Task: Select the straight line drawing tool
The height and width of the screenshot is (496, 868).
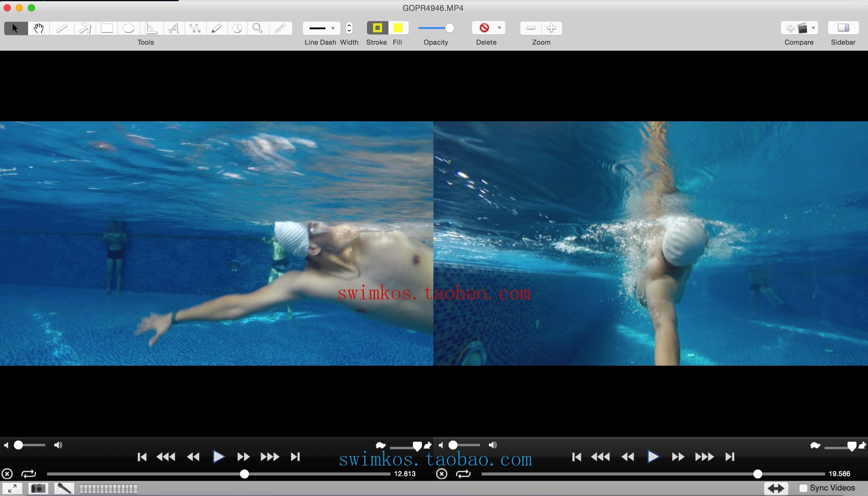Action: pyautogui.click(x=62, y=28)
